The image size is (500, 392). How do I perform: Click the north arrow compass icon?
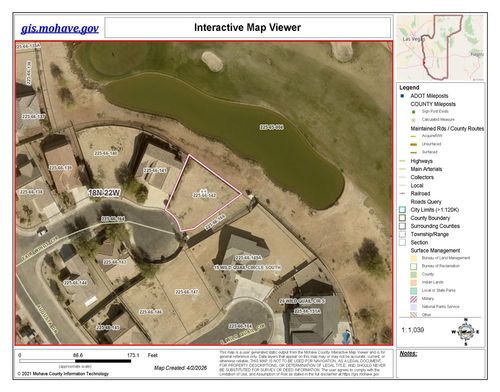pos(465,332)
